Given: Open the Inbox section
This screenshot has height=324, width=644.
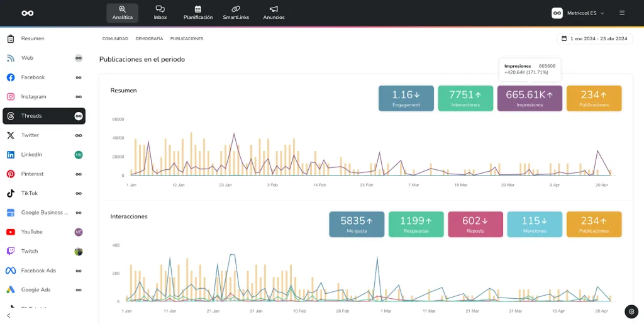Looking at the screenshot, I should coord(160,13).
